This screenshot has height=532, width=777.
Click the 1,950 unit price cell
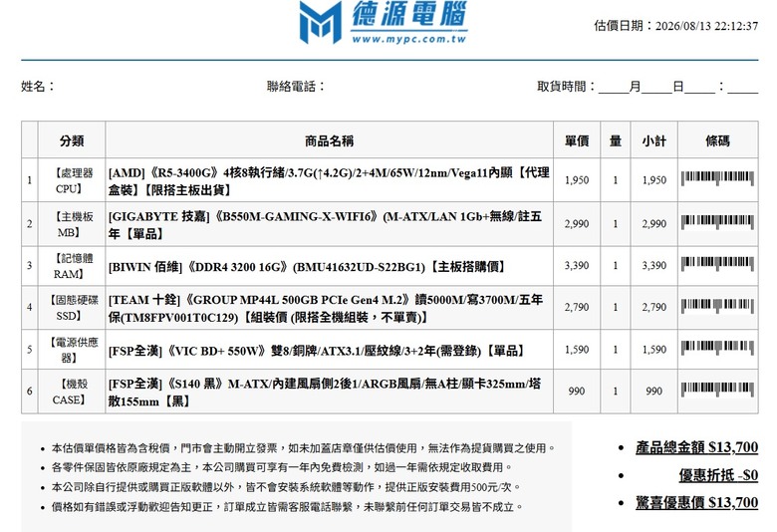[x=577, y=180]
